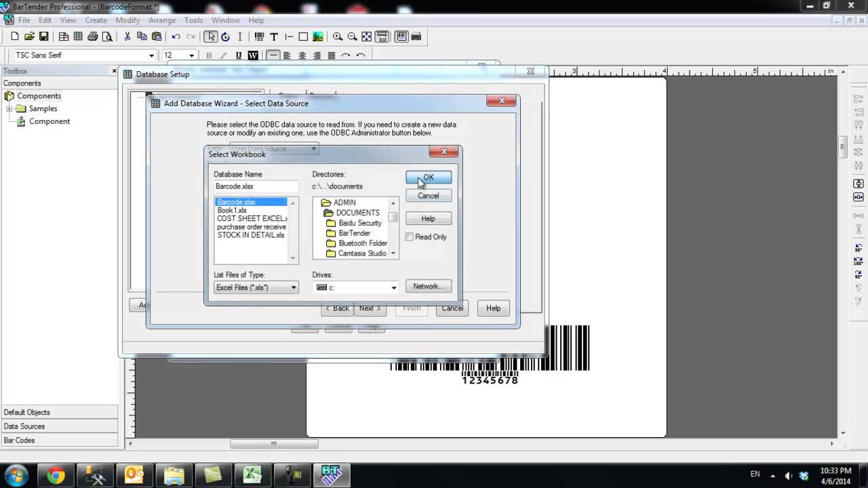Click Help button in Add Database Wizard
The image size is (868, 488).
pos(494,308)
